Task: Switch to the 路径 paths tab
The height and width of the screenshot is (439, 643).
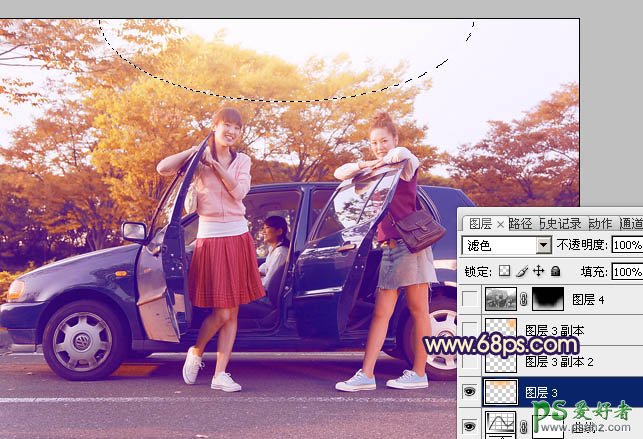Action: tap(520, 224)
